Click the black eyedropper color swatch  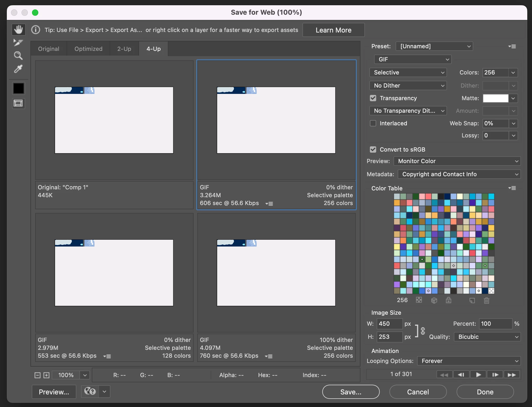coord(18,88)
